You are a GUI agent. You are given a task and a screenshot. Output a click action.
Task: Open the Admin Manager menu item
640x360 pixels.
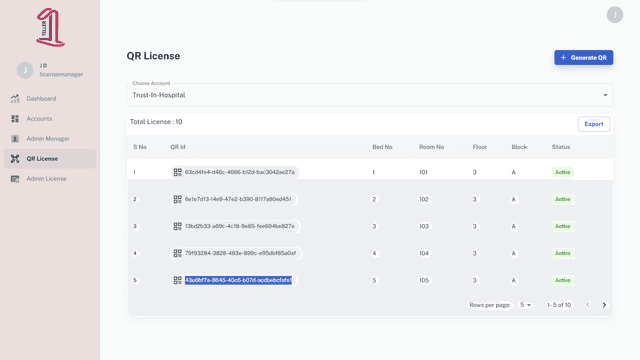point(50,138)
